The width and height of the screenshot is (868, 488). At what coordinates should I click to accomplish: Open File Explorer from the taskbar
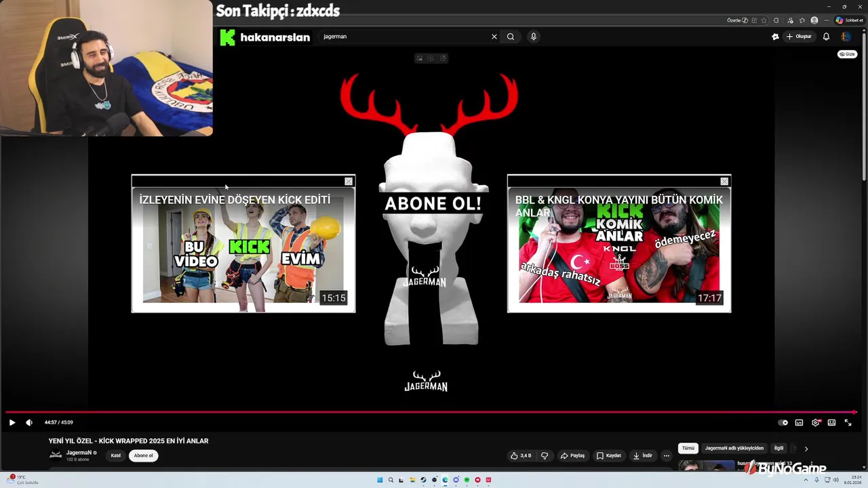click(413, 480)
